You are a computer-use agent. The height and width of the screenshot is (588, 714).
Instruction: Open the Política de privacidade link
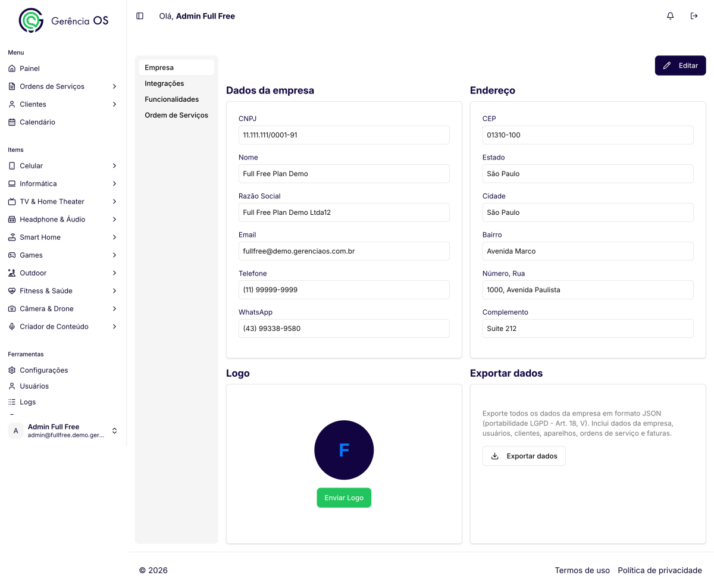(x=660, y=570)
